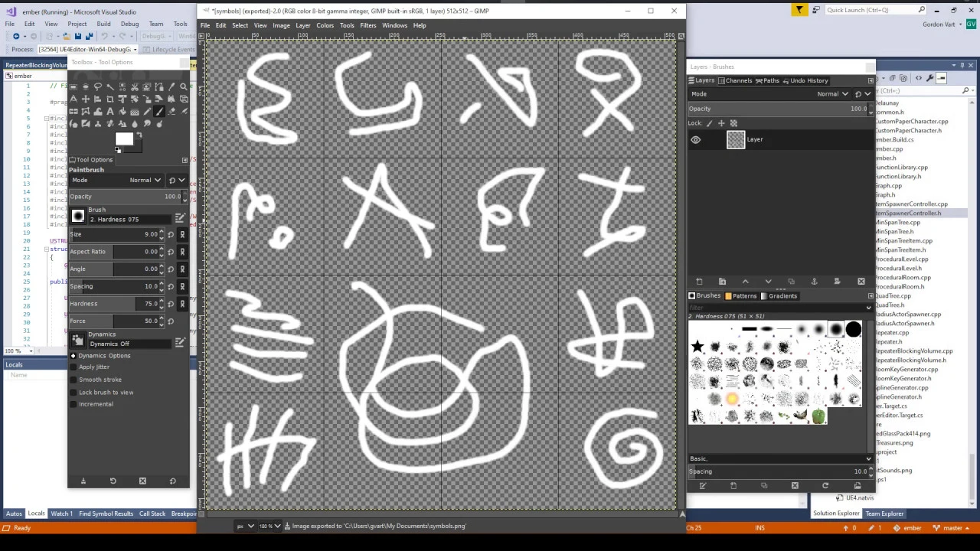
Task: Select the Crop tool
Action: point(110,99)
